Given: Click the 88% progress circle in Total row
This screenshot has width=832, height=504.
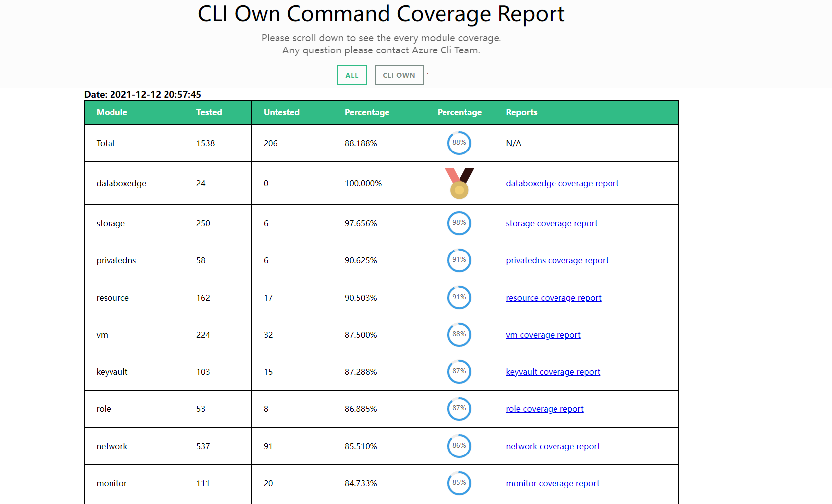Looking at the screenshot, I should [459, 143].
